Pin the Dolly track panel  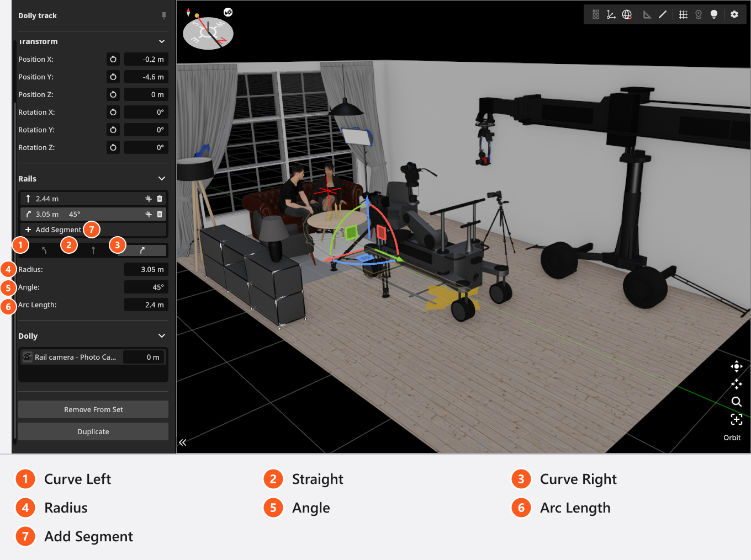164,15
